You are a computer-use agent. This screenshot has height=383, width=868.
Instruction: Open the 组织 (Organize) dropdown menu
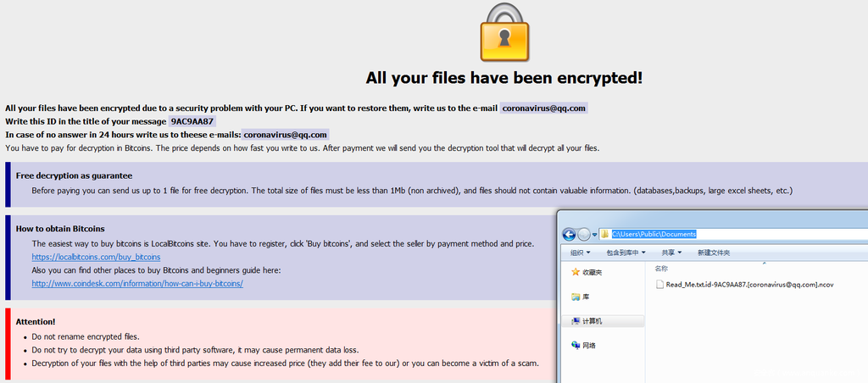(581, 253)
